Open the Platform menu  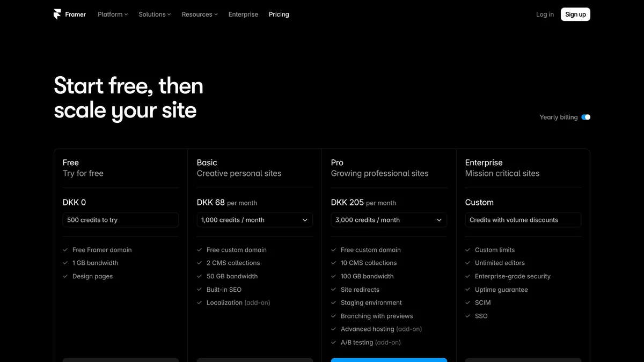(x=113, y=14)
